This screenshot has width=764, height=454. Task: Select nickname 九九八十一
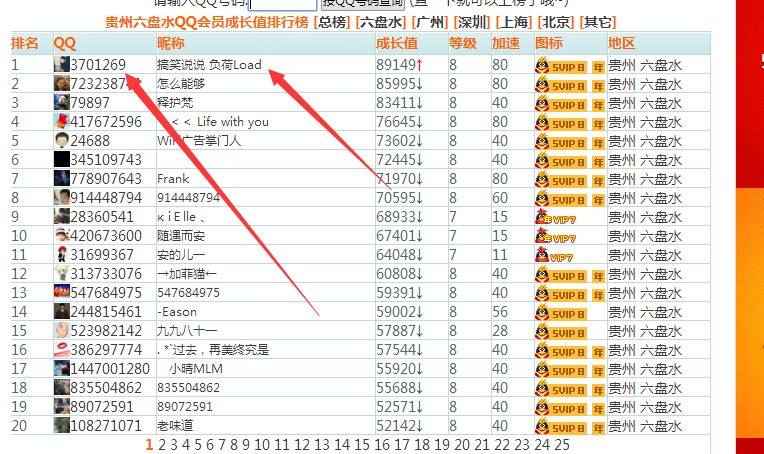[x=187, y=331]
